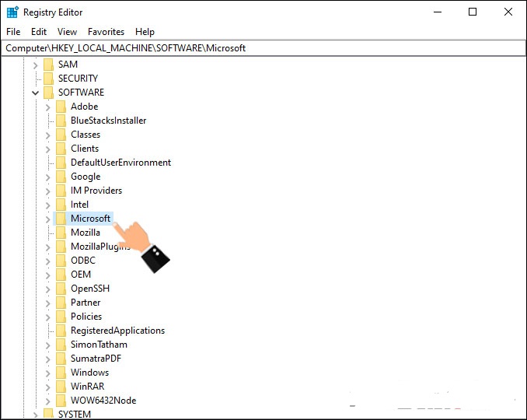Expand the SimonTatham key chevron
527x420 pixels.
point(47,345)
